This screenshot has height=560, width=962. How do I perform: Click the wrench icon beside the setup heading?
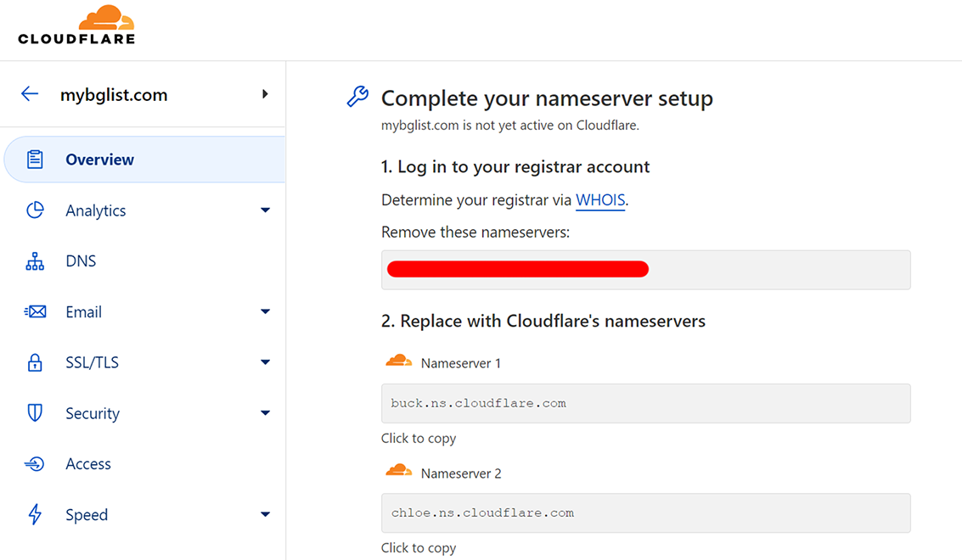point(357,96)
